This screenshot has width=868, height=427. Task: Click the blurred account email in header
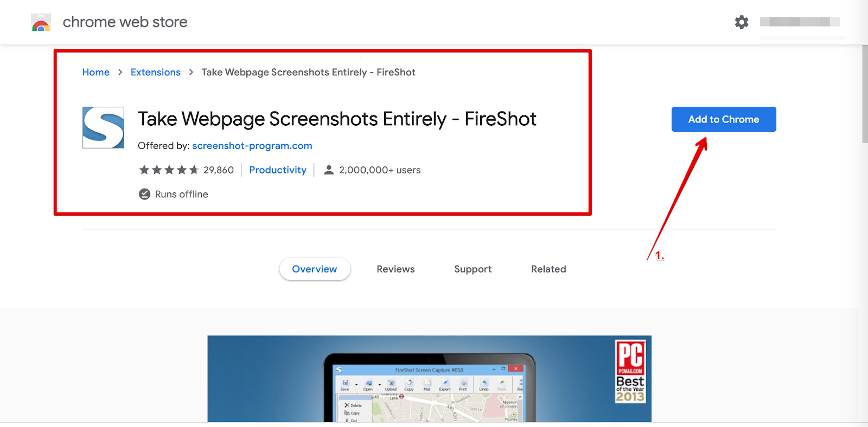pos(800,22)
